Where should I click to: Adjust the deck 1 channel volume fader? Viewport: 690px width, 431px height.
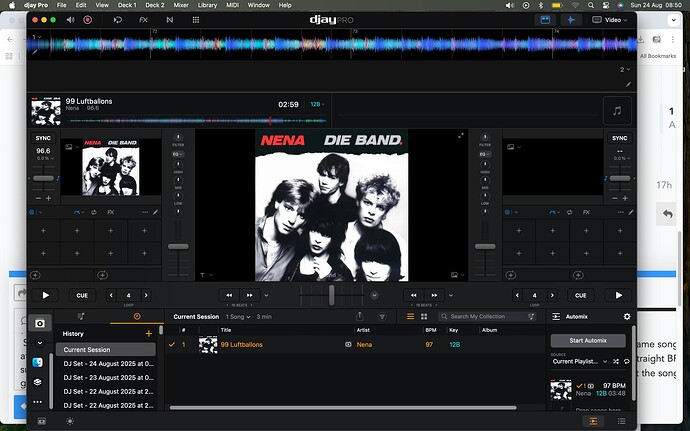pyautogui.click(x=178, y=247)
